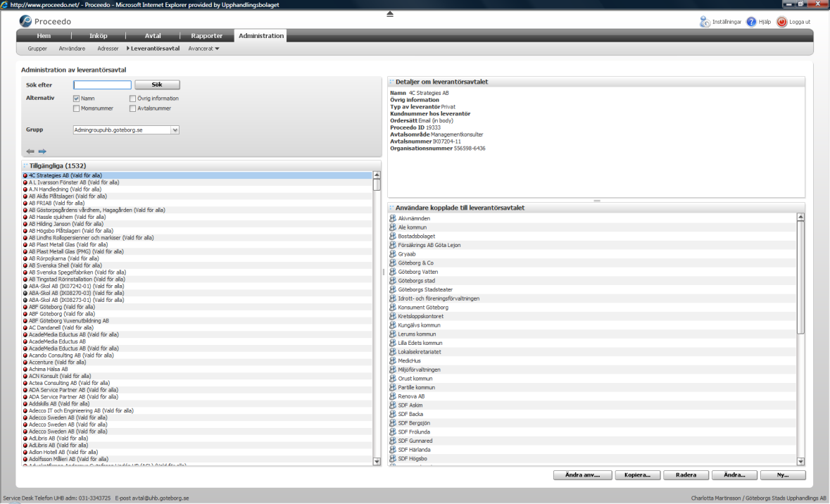
Task: Open the Avtal tab
Action: tap(153, 36)
